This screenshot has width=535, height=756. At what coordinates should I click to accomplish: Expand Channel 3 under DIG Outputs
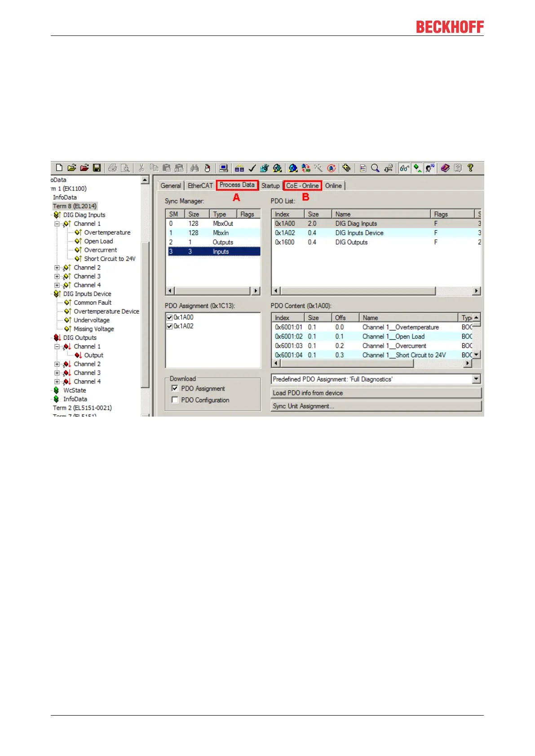(x=57, y=373)
